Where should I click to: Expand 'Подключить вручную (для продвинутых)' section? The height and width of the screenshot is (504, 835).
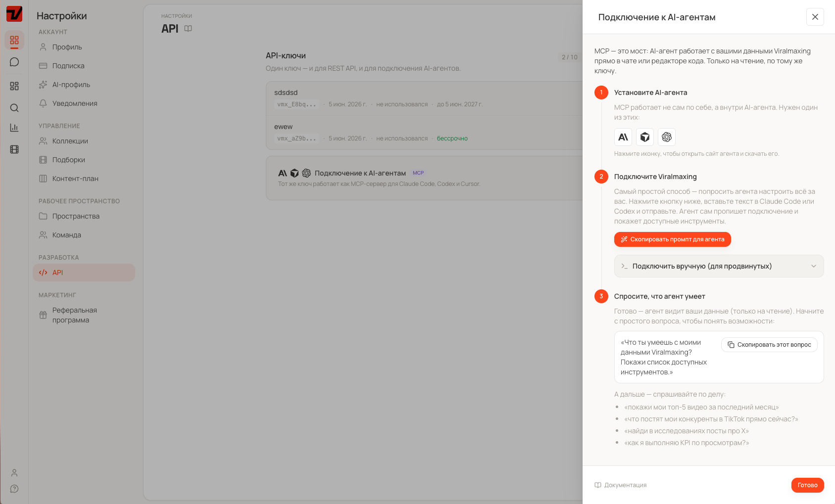click(x=719, y=266)
